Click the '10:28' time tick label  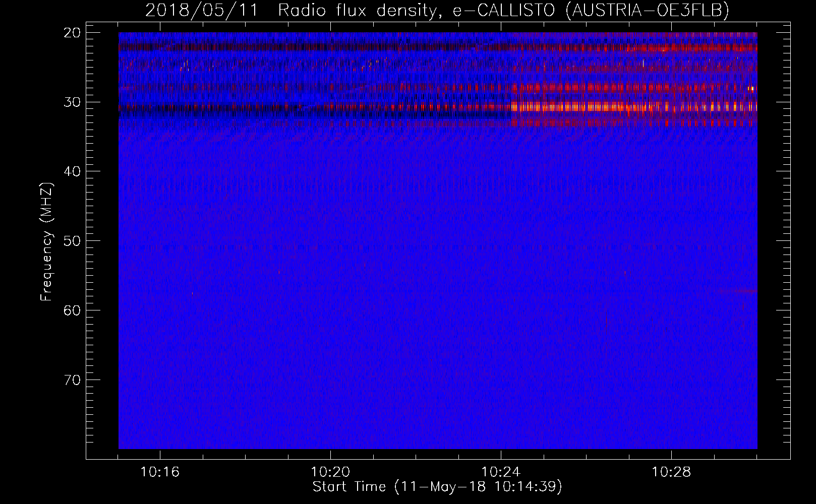[x=671, y=472]
